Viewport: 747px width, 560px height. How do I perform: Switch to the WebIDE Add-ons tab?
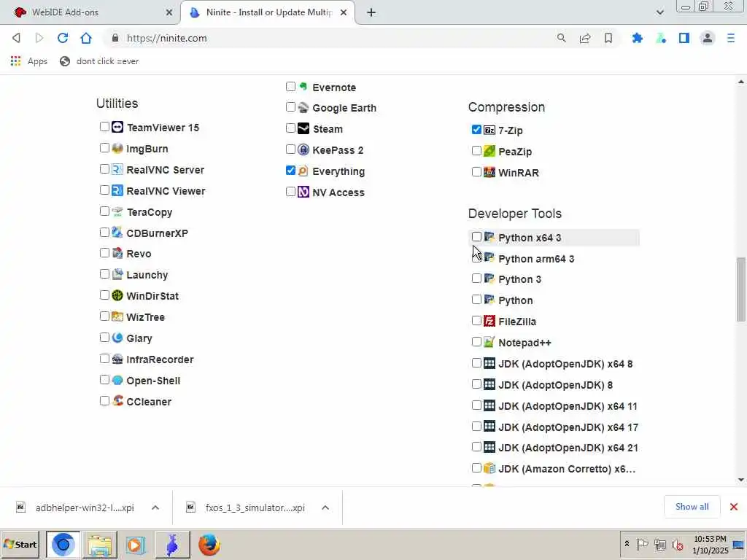click(x=90, y=12)
